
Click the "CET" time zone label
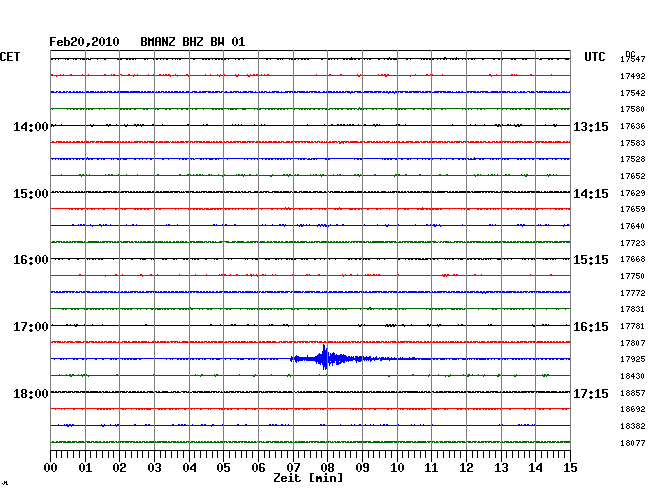tap(10, 57)
